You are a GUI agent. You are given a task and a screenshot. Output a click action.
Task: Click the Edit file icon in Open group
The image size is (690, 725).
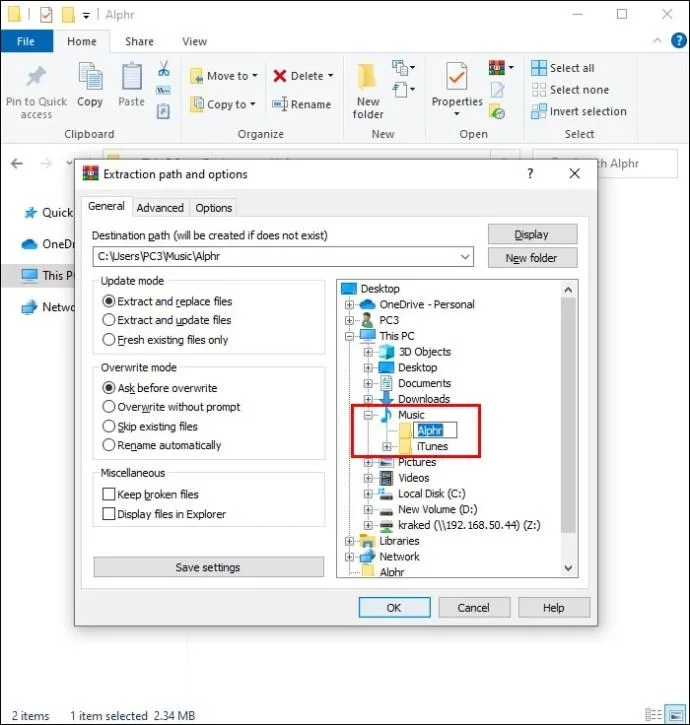(x=497, y=90)
